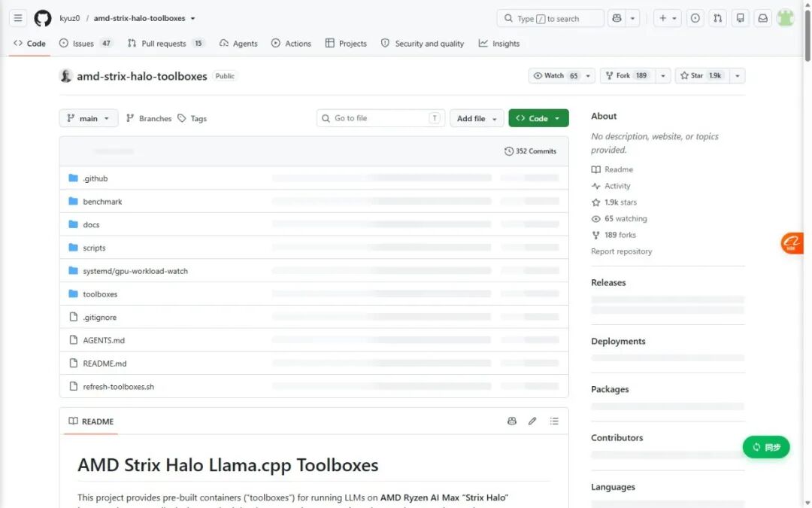Switch to the Actions tab
Screen dimensions: 812x508
click(x=291, y=44)
